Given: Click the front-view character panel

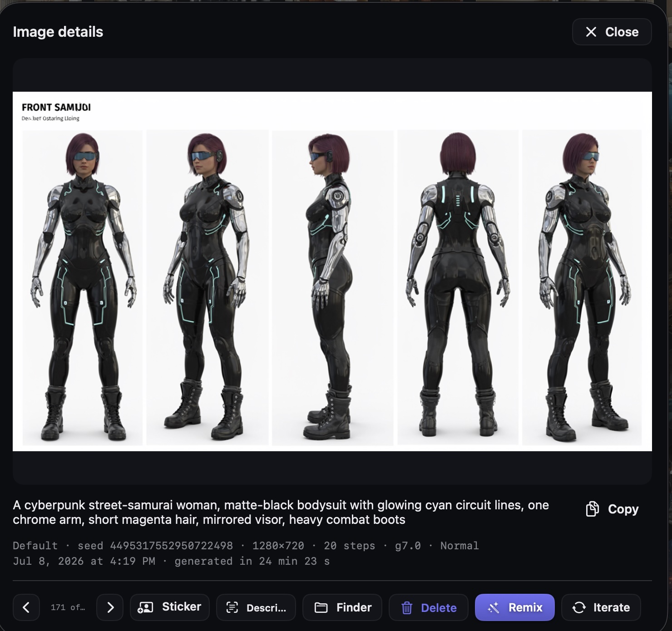Looking at the screenshot, I should click(x=82, y=287).
